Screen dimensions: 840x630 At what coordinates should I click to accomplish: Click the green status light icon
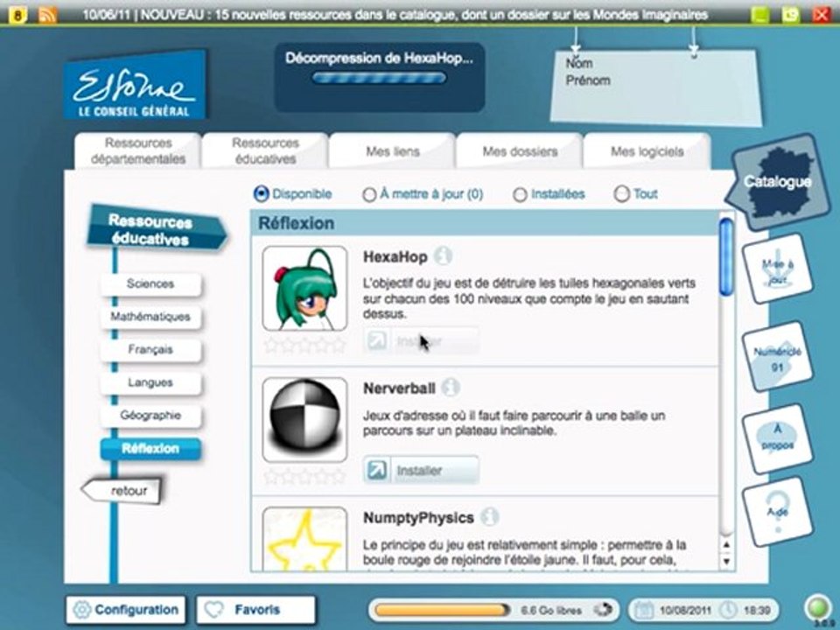pyautogui.click(x=817, y=608)
